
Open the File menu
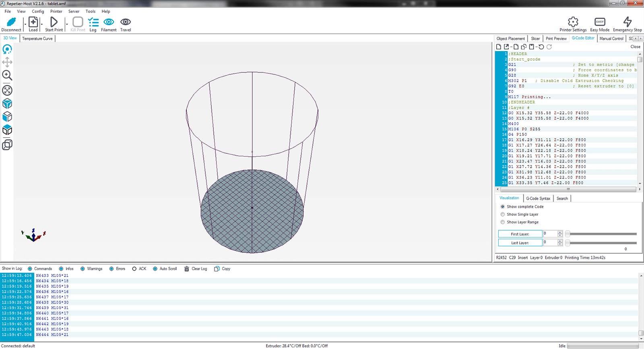point(8,11)
